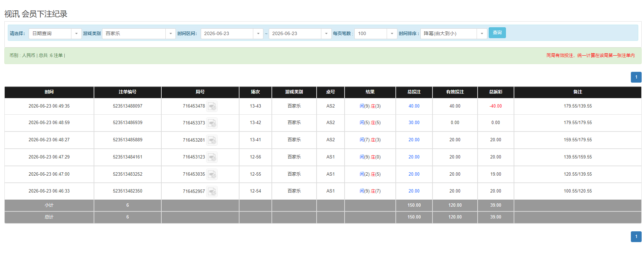Go to page 1 in top pagination
This screenshot has width=644, height=263.
pyautogui.click(x=636, y=77)
